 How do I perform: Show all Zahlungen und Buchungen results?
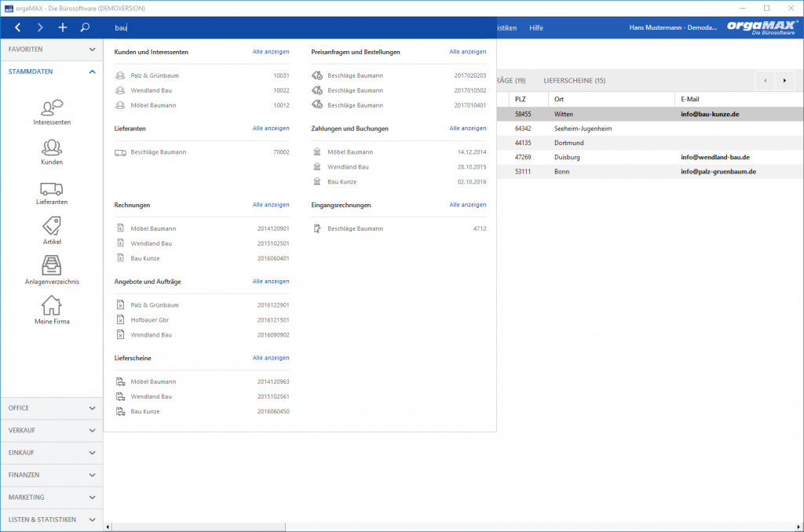click(468, 128)
